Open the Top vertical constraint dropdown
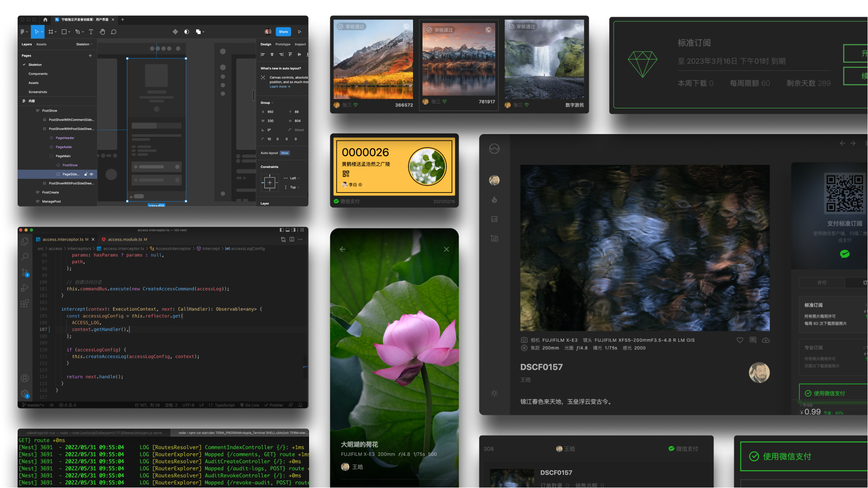868x488 pixels. pos(294,187)
